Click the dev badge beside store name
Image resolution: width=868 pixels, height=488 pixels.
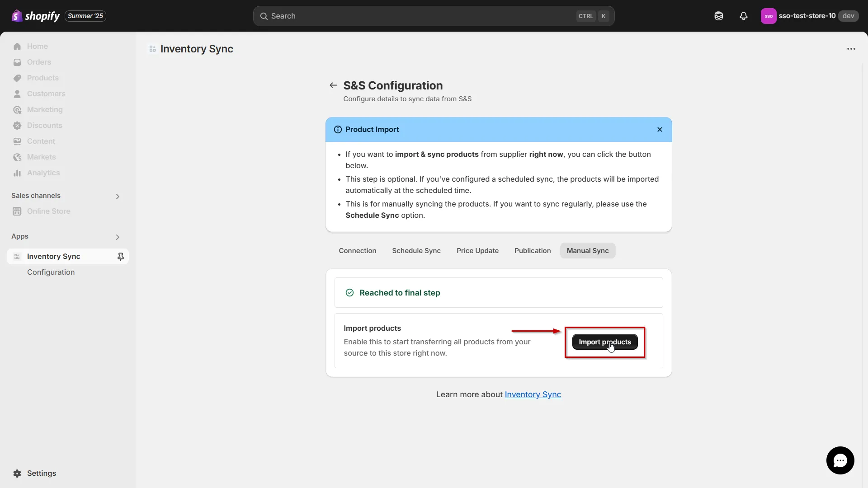(848, 16)
